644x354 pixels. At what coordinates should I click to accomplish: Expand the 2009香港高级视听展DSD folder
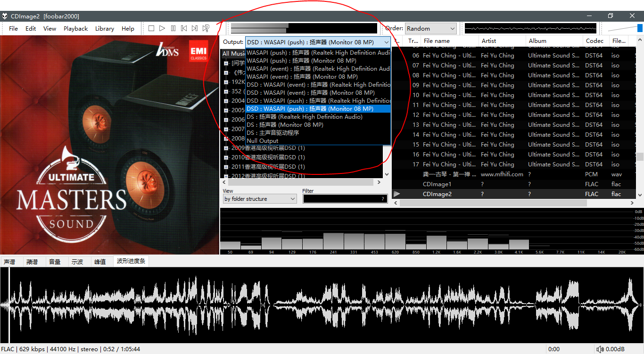226,148
